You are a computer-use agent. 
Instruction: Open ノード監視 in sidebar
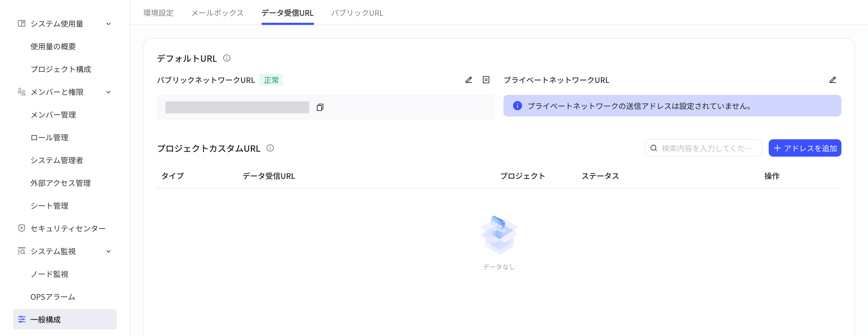[x=50, y=274]
